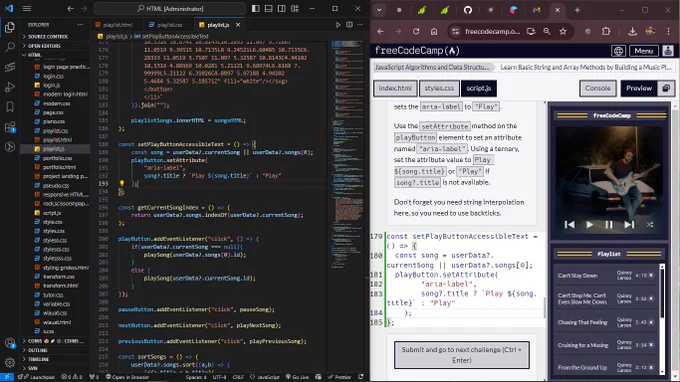Open Source Control view in activity bar

[10, 67]
